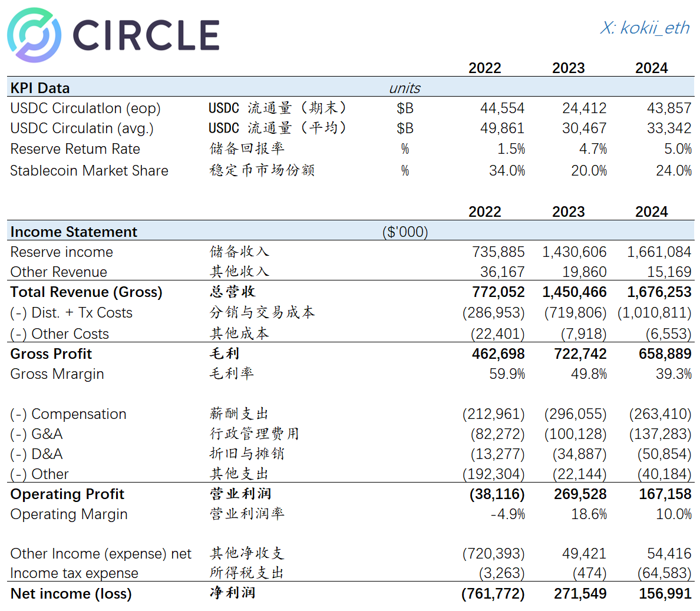This screenshot has height=611, width=700.
Task: Select the units column header
Action: 404,88
